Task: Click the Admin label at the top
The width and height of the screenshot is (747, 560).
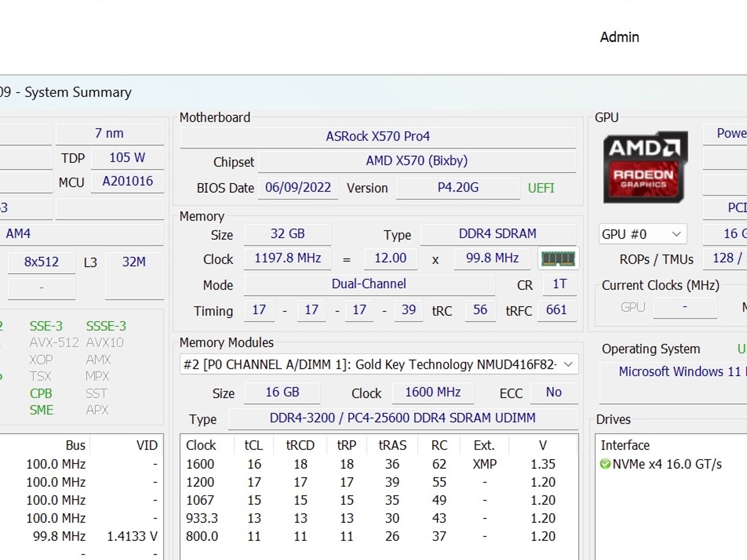Action: click(619, 37)
